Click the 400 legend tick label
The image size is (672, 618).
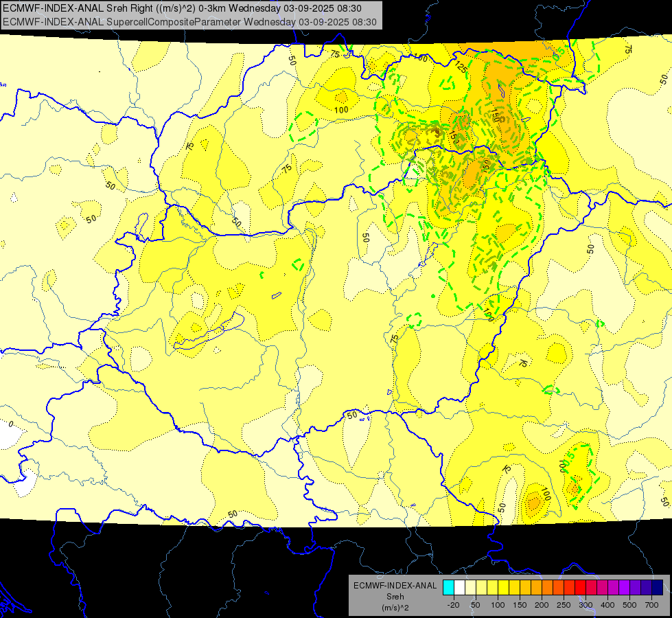(607, 605)
